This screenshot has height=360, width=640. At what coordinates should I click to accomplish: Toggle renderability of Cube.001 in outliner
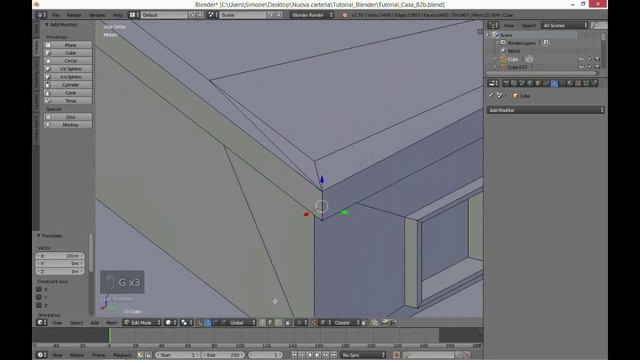point(597,67)
